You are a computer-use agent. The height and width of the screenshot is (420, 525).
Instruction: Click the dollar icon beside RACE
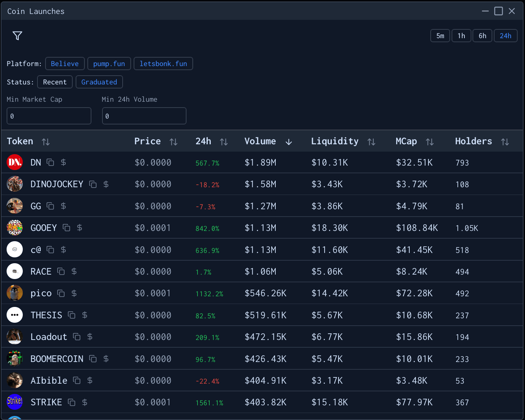coord(74,271)
